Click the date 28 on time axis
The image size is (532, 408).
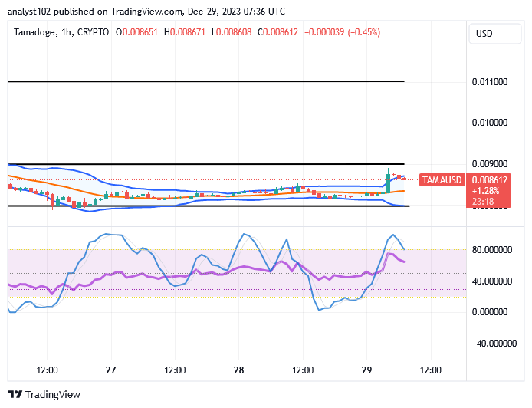(x=239, y=370)
